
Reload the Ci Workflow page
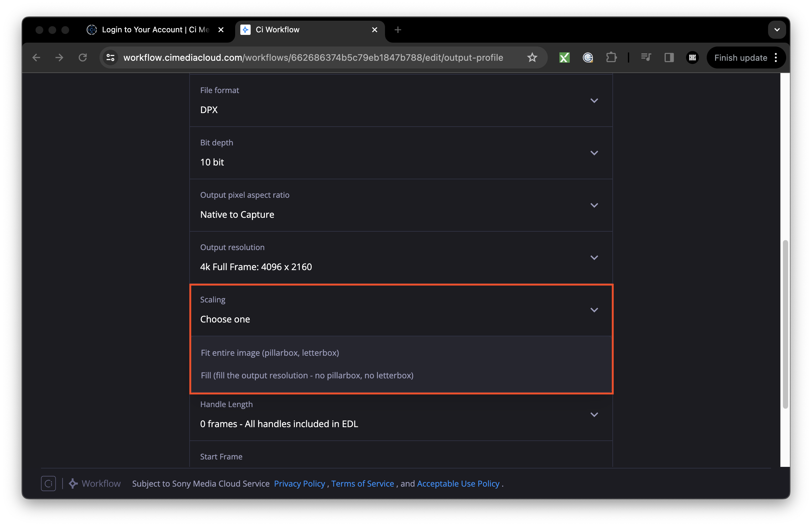point(83,57)
